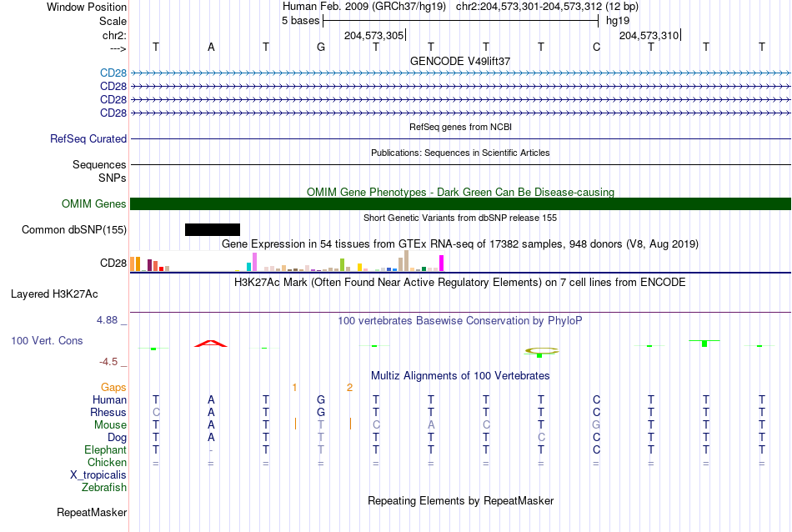Open the Layered H3K27Ac track label
The image size is (792, 532).
point(54,294)
